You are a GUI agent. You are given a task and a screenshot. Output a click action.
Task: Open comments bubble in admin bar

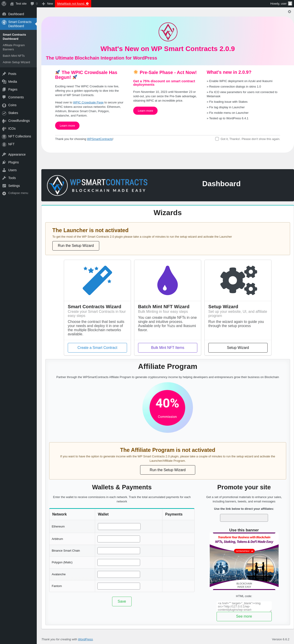(32, 4)
